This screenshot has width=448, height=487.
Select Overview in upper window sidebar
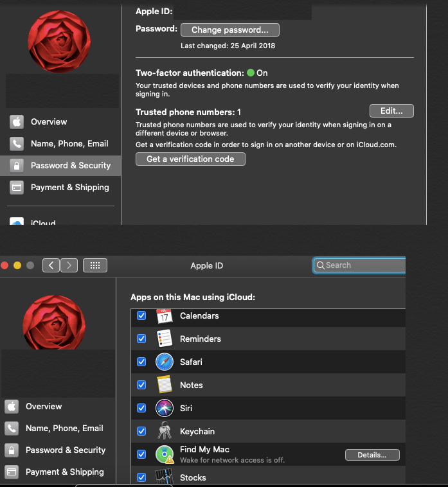[x=49, y=122]
